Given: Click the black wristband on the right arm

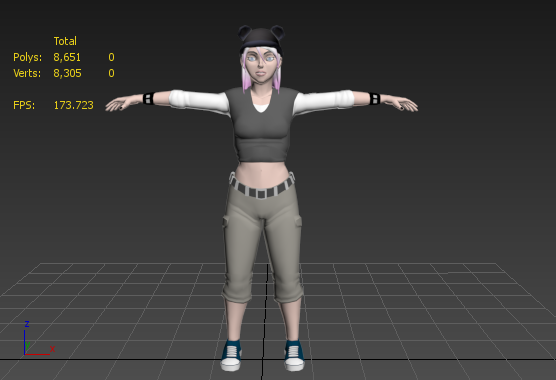Looking at the screenshot, I should [x=374, y=98].
